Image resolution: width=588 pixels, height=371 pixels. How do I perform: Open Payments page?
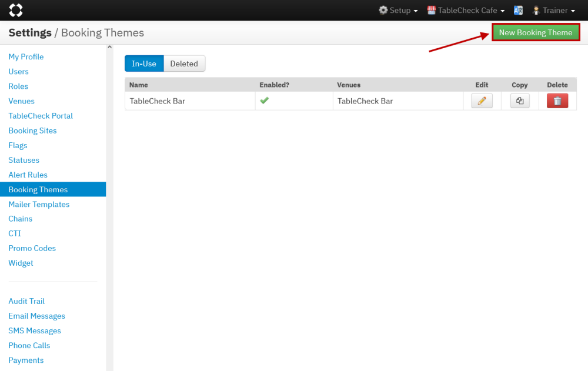pyautogui.click(x=26, y=360)
